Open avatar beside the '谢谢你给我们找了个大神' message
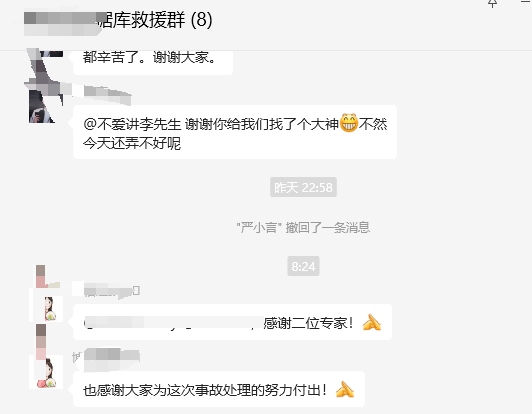Image resolution: width=532 pixels, height=414 pixels. coord(46,107)
